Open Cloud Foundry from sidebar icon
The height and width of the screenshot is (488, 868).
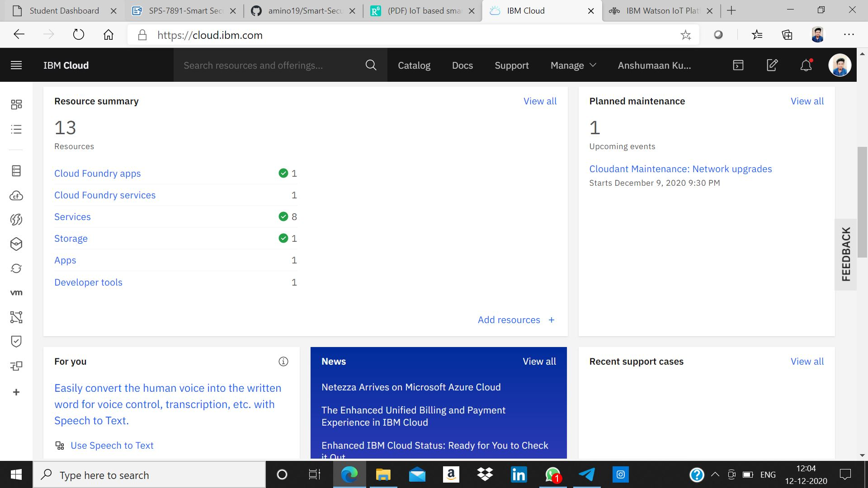click(x=16, y=196)
